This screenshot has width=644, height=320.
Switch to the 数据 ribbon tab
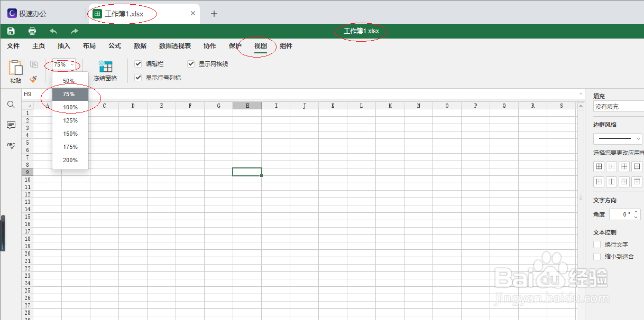tap(140, 46)
